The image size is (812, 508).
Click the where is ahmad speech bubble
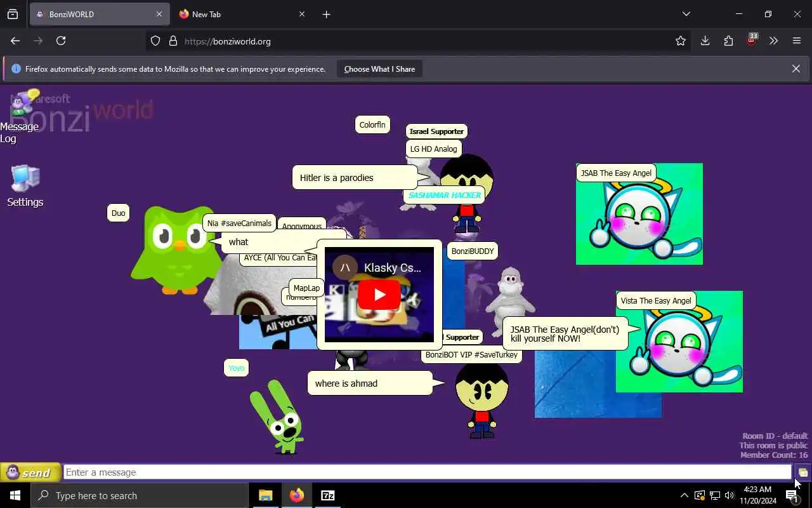point(370,384)
